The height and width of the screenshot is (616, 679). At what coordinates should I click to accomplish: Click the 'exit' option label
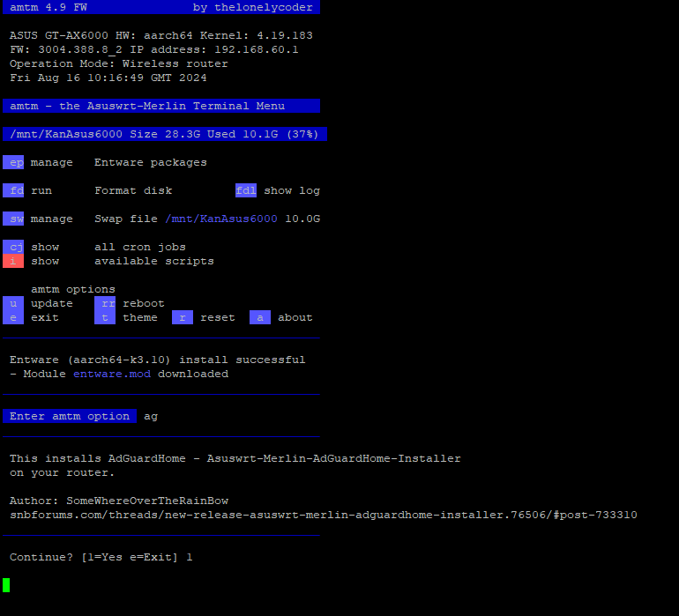pyautogui.click(x=45, y=317)
